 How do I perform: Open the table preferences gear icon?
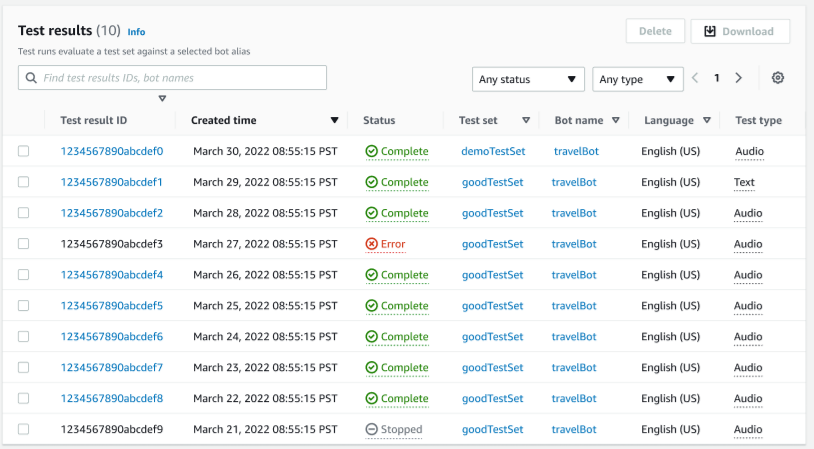778,79
